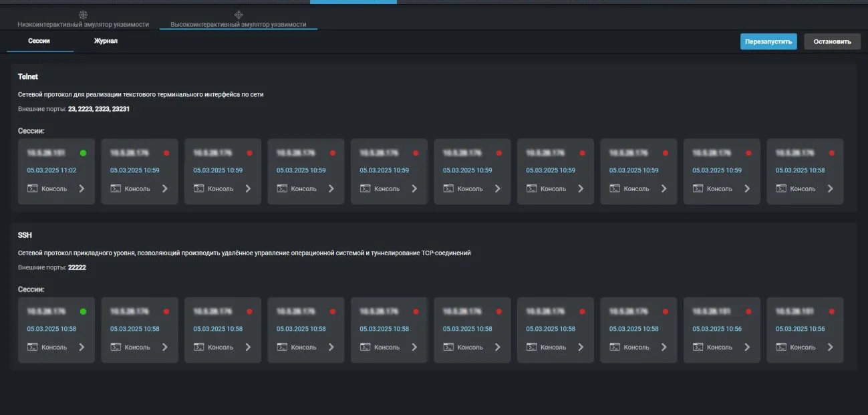Click console icon in third Telnet session card
The image size is (868, 415).
point(198,188)
